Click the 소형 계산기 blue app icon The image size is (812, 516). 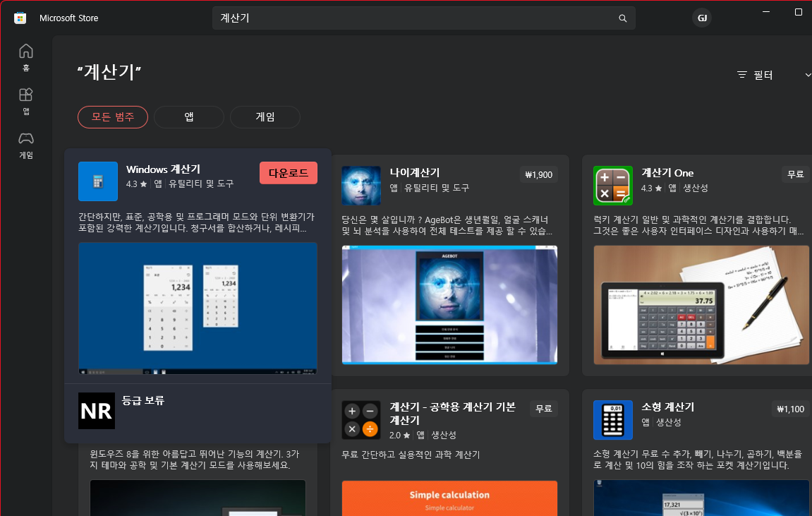[613, 419]
